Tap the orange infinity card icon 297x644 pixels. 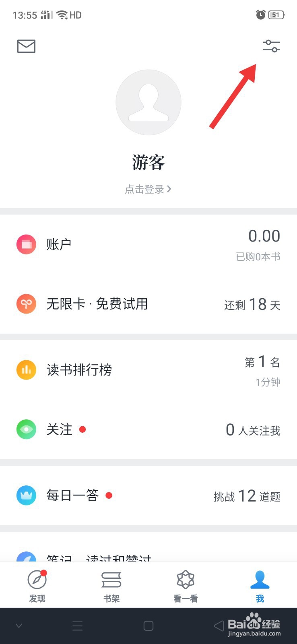click(x=26, y=304)
